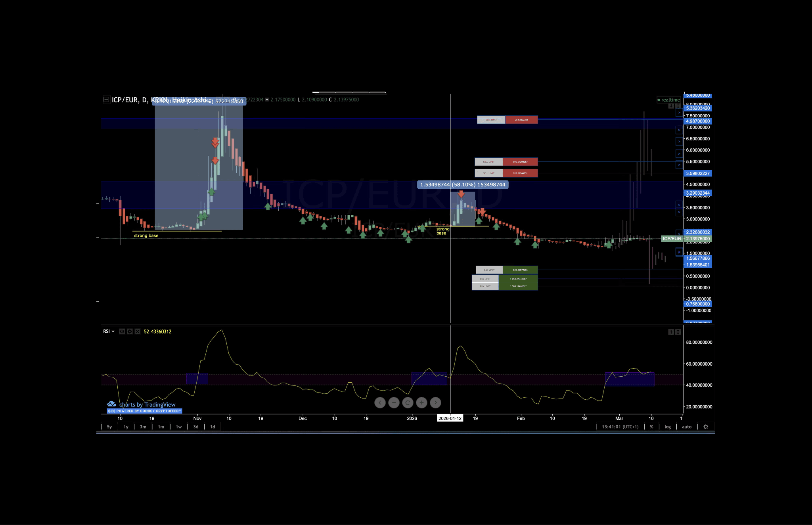
Task: Click the realtime status indicator
Action: (x=669, y=100)
